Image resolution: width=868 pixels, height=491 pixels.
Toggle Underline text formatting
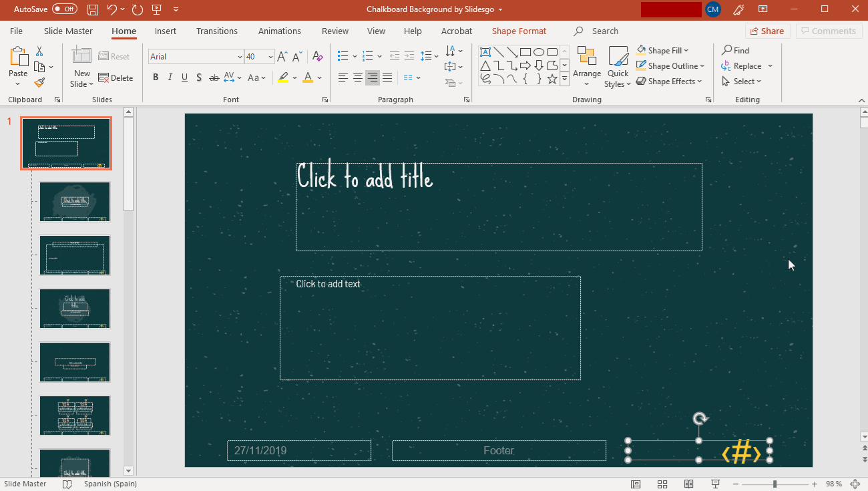(184, 77)
